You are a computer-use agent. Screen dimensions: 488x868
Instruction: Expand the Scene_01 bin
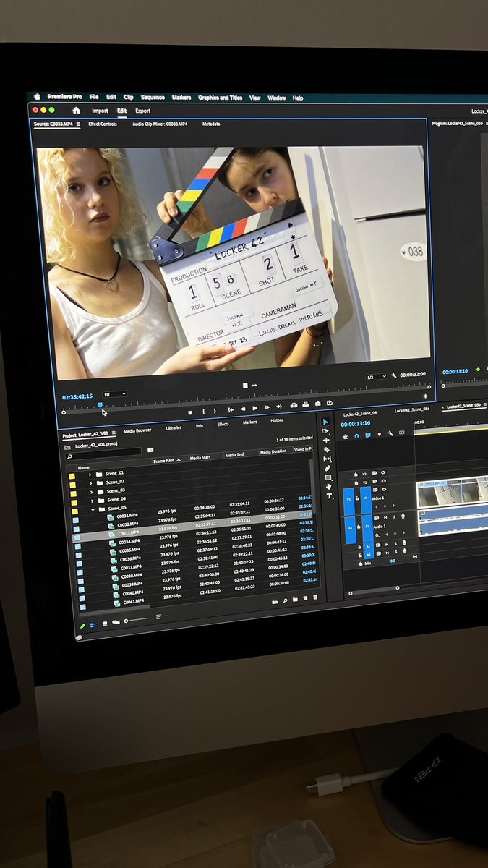90,475
